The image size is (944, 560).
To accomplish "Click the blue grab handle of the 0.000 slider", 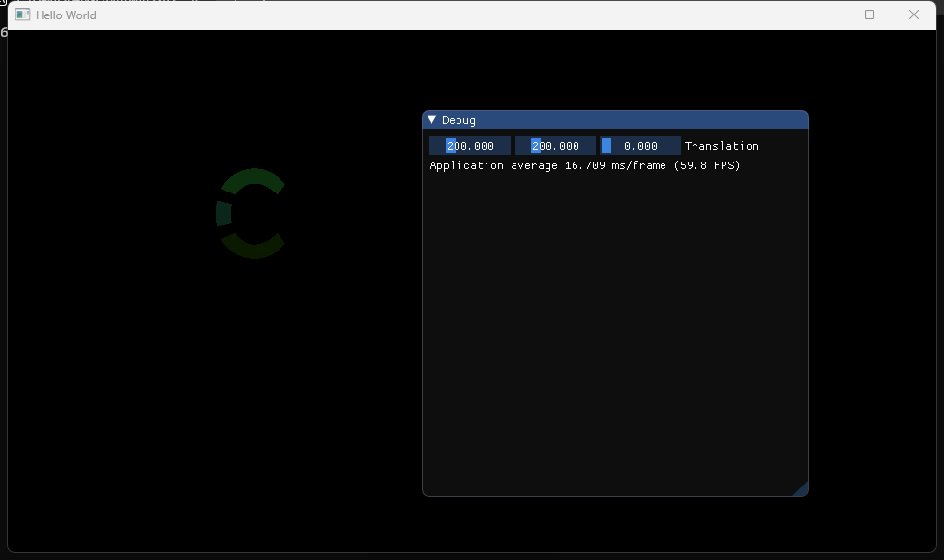I will click(606, 146).
